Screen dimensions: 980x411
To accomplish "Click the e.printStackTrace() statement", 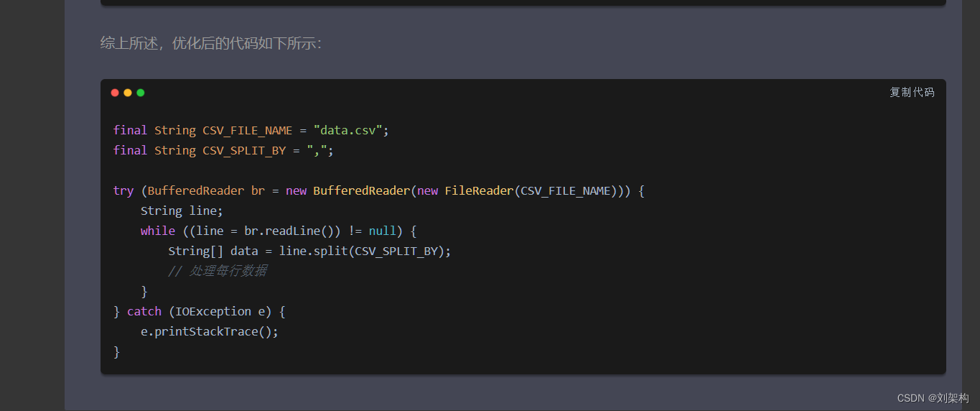I will (x=208, y=331).
